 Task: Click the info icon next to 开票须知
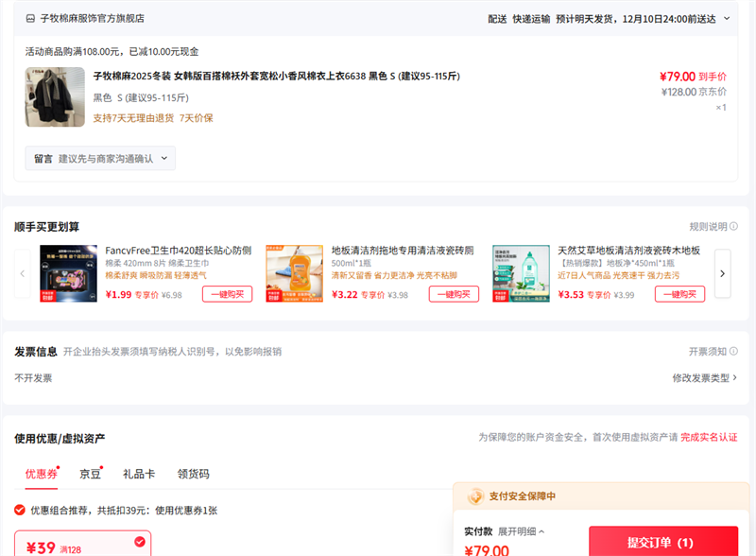point(733,352)
